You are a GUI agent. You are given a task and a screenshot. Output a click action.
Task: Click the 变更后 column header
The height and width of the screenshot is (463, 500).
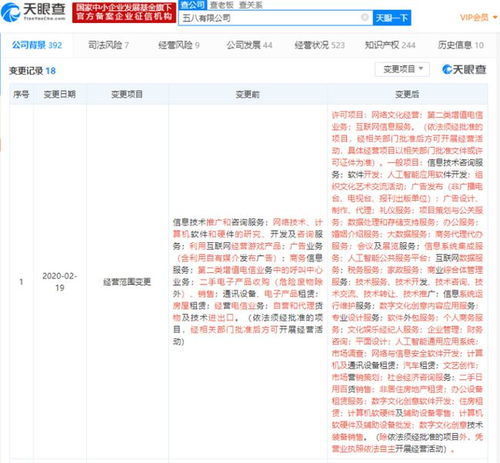(x=407, y=95)
